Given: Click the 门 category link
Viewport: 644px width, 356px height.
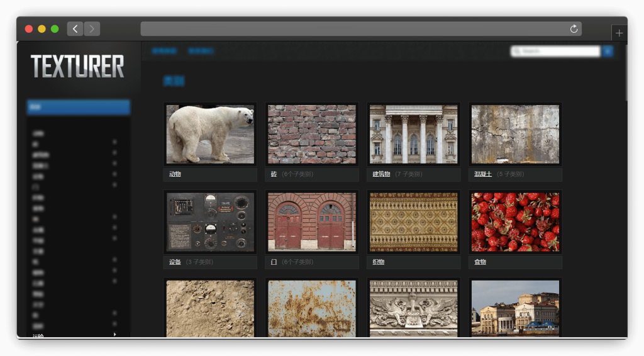Looking at the screenshot, I should [x=274, y=262].
